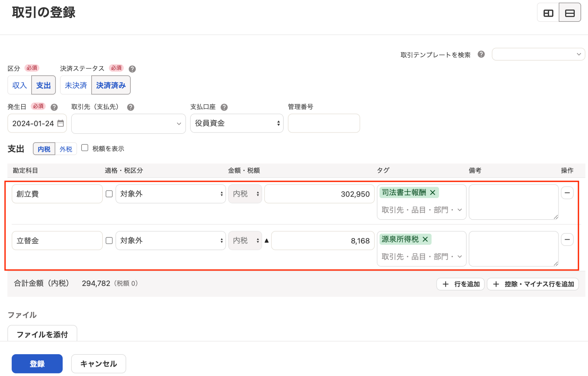Choose 外税 tax mode
588x376 pixels.
pos(66,149)
